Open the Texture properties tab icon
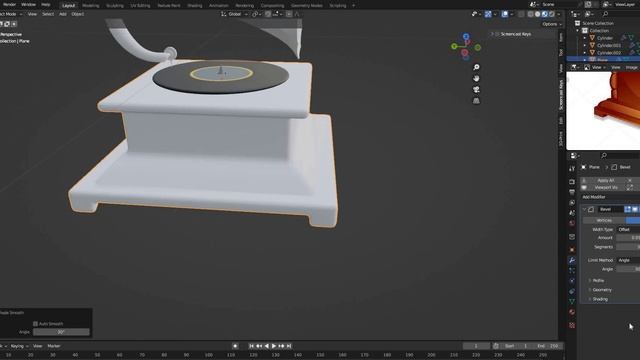This screenshot has height=360, width=640. [x=572, y=325]
